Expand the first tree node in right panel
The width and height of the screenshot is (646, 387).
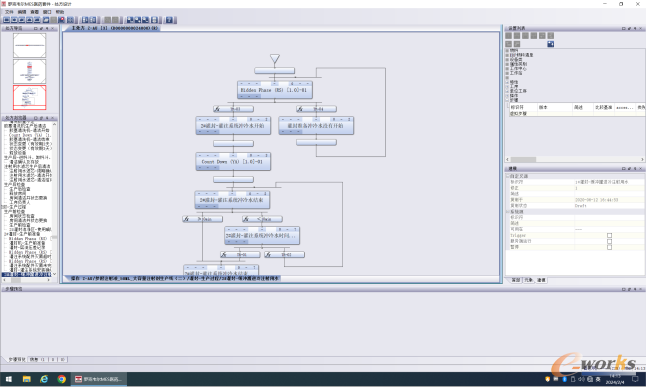point(507,50)
